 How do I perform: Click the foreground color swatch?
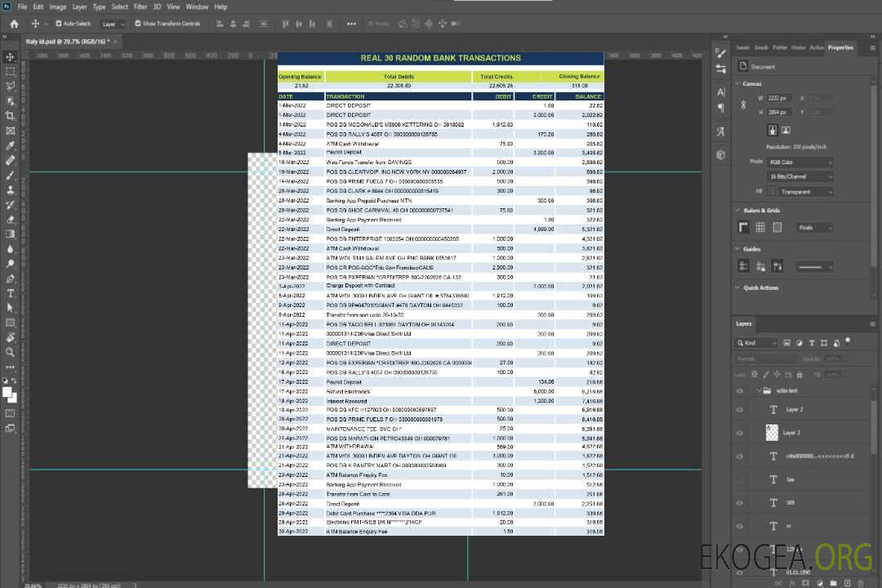[x=7, y=392]
